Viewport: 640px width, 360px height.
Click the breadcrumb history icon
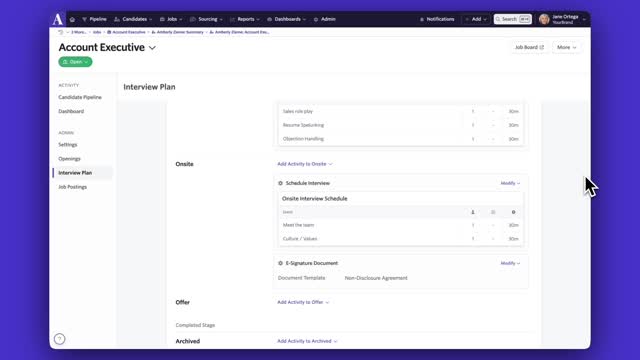point(60,32)
